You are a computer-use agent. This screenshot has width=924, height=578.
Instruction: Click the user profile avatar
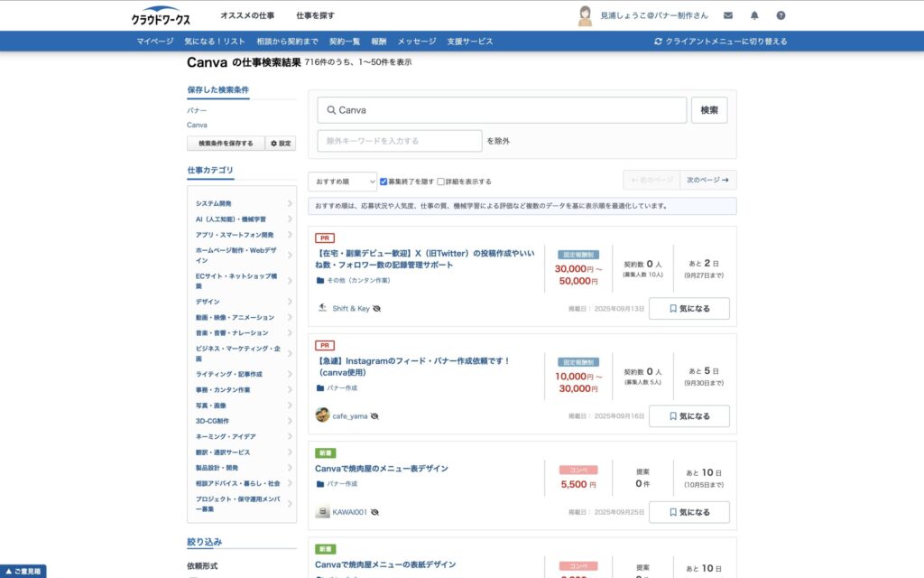(585, 15)
